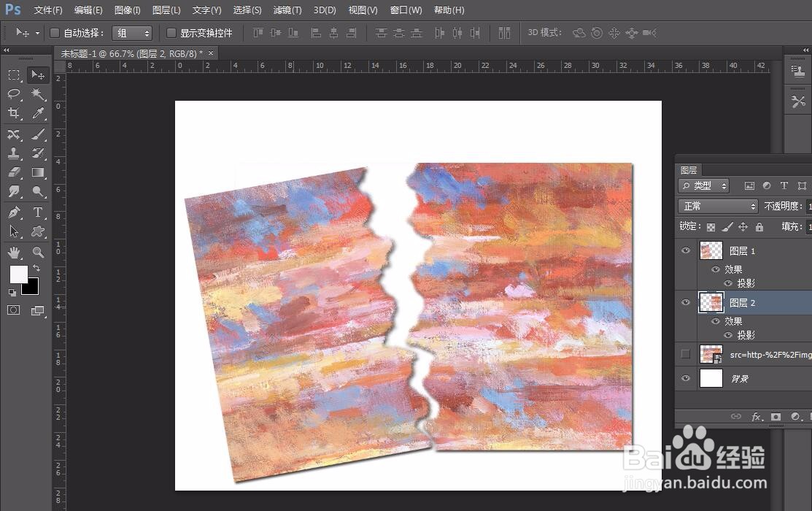This screenshot has width=812, height=511.
Task: Select the Hand tool
Action: click(14, 253)
